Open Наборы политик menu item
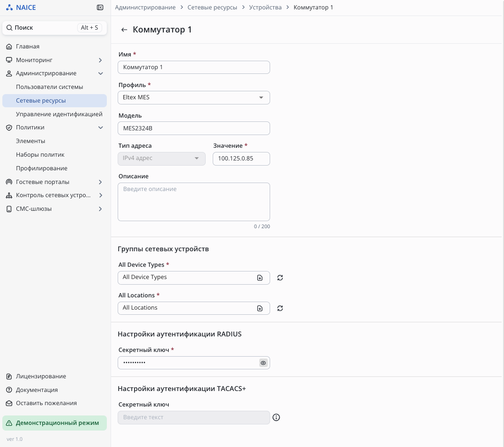 [x=40, y=155]
